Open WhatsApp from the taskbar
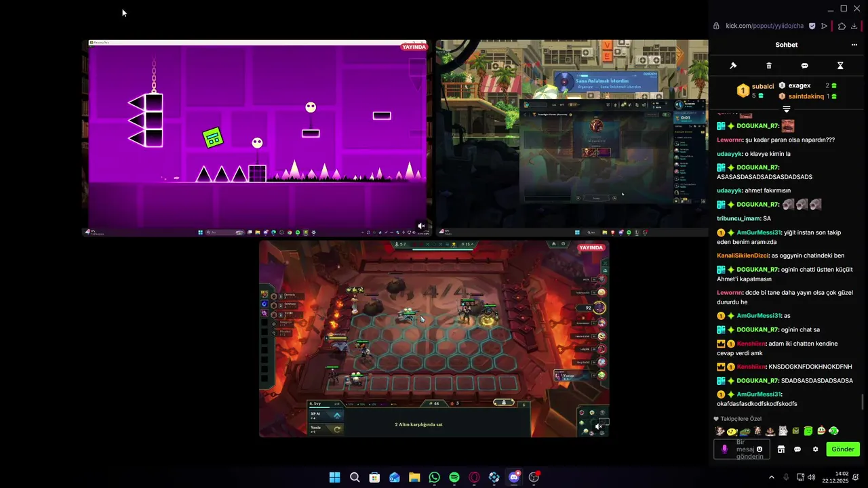 point(435,477)
